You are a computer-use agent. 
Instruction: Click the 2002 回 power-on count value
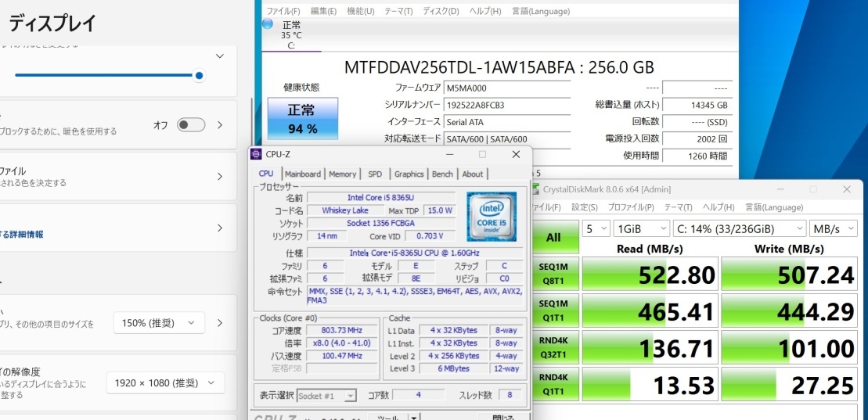[x=697, y=139]
